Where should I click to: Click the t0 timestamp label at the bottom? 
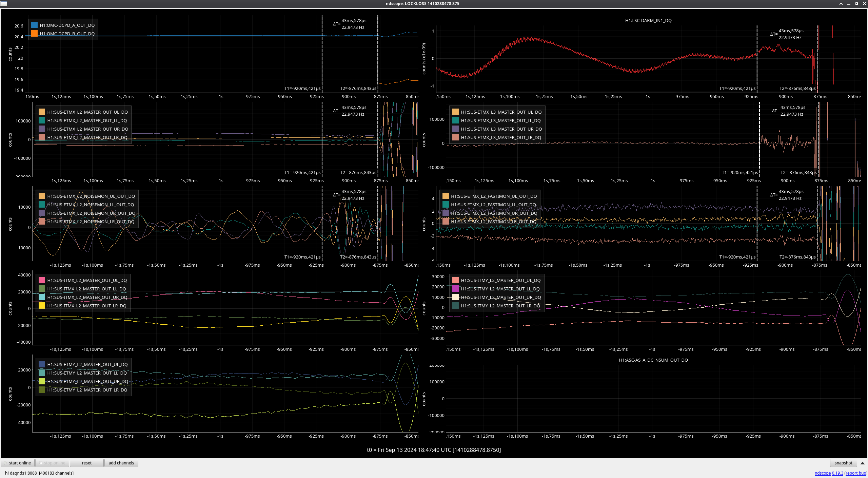pyautogui.click(x=434, y=450)
